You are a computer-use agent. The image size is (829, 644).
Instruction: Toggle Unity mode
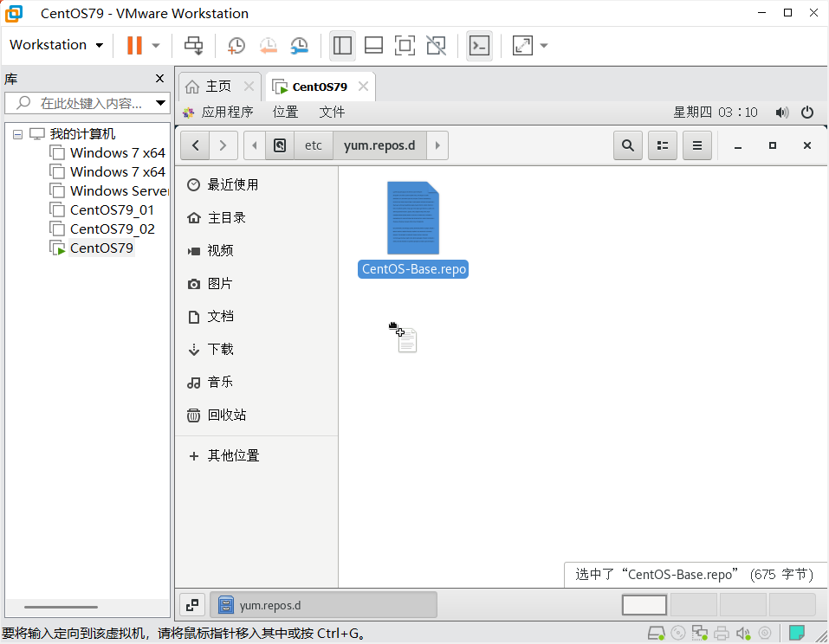pos(437,45)
